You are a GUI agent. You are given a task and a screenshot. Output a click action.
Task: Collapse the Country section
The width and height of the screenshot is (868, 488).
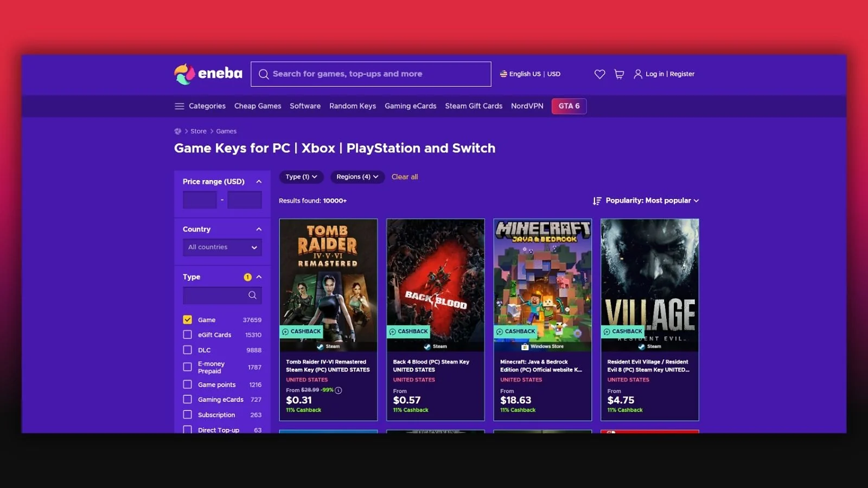click(259, 229)
